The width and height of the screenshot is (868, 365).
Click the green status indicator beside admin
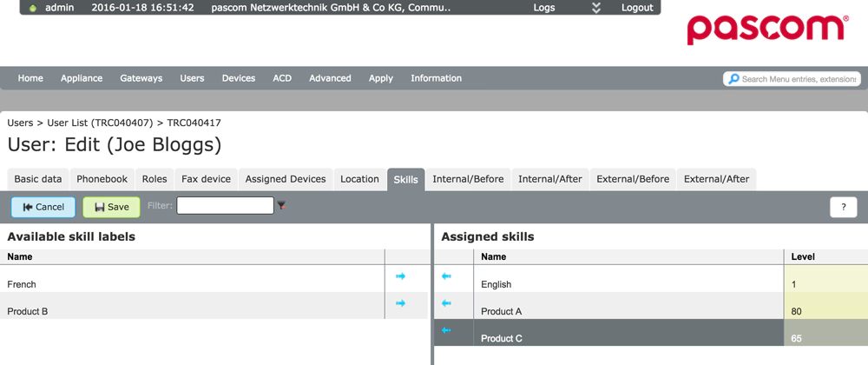tap(33, 8)
